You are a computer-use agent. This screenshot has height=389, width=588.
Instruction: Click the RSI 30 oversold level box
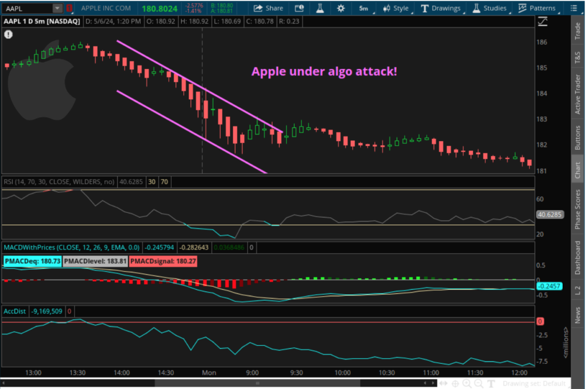click(x=152, y=182)
